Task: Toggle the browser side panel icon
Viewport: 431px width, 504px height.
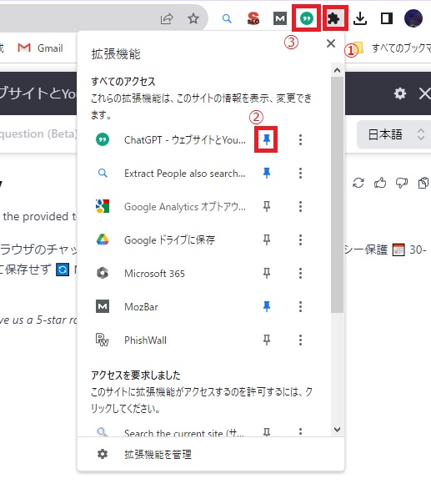Action: [x=387, y=18]
